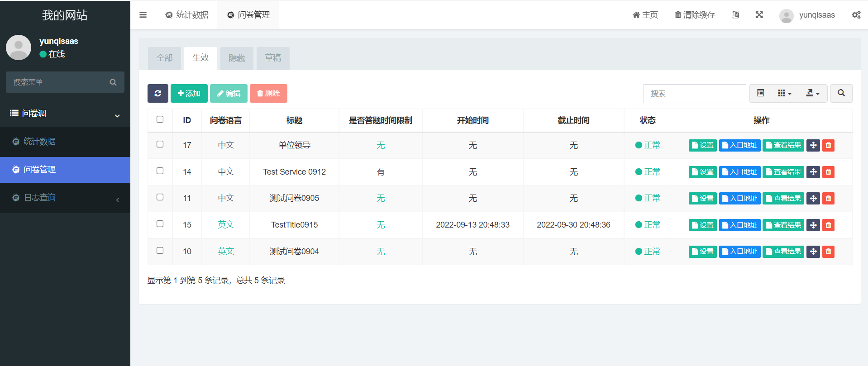The height and width of the screenshot is (366, 868).
Task: Click the drag-move icon for row 14
Action: coord(813,172)
